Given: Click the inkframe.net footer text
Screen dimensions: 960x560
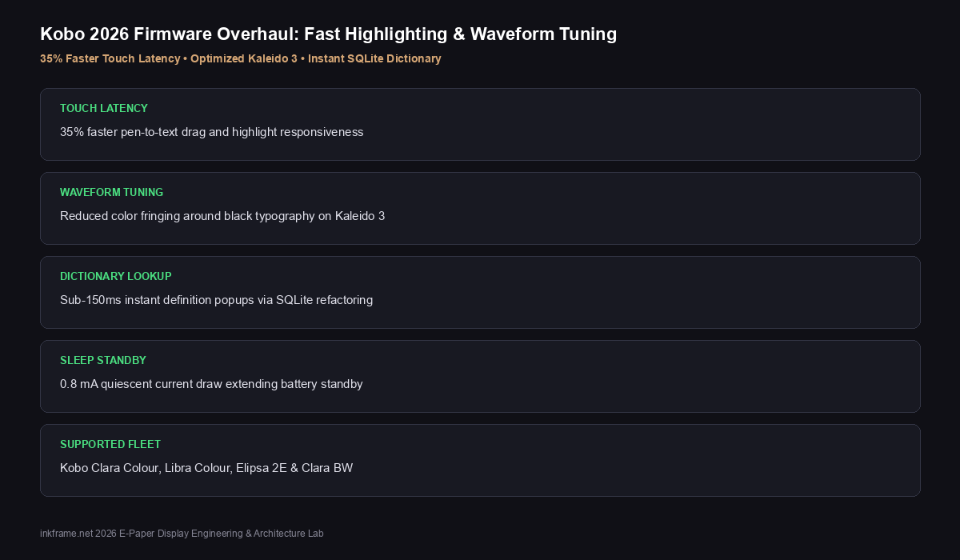Looking at the screenshot, I should pos(182,533).
